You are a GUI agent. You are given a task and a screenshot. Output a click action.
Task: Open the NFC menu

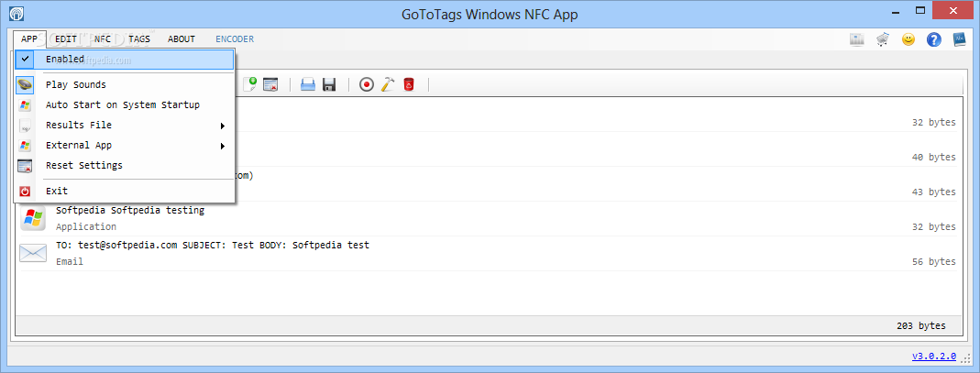pyautogui.click(x=103, y=38)
